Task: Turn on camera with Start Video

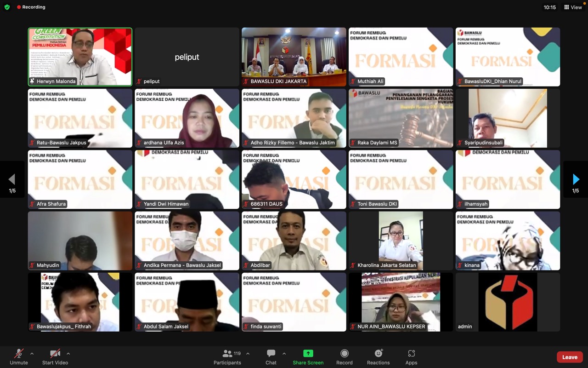Action: [x=55, y=356]
